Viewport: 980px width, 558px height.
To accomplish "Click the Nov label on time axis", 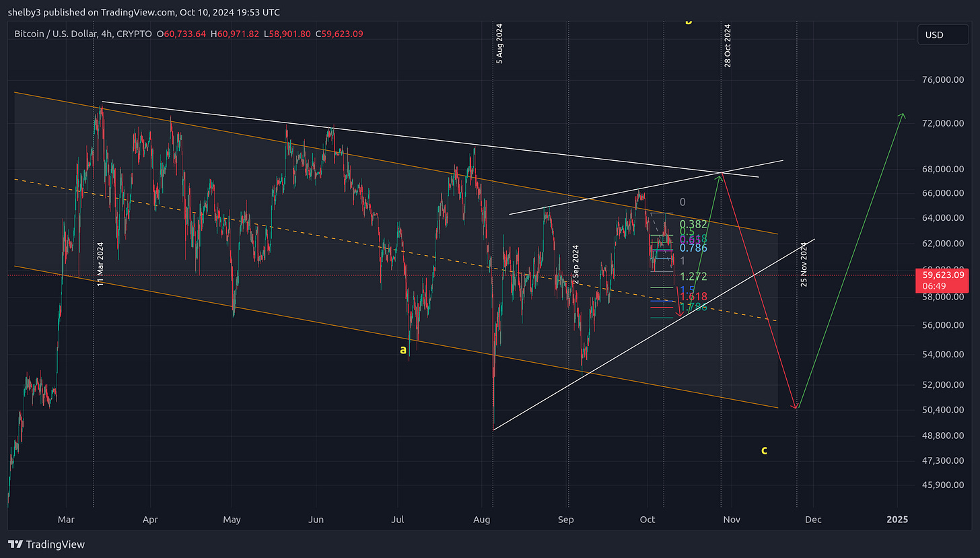I will (x=731, y=520).
